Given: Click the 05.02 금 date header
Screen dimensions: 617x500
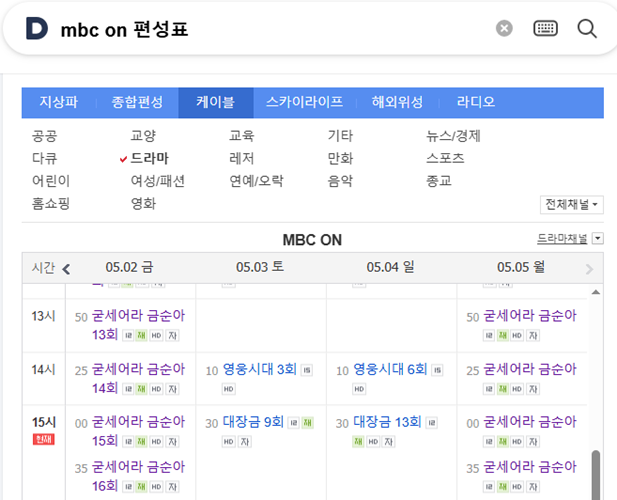Looking at the screenshot, I should coord(129,268).
